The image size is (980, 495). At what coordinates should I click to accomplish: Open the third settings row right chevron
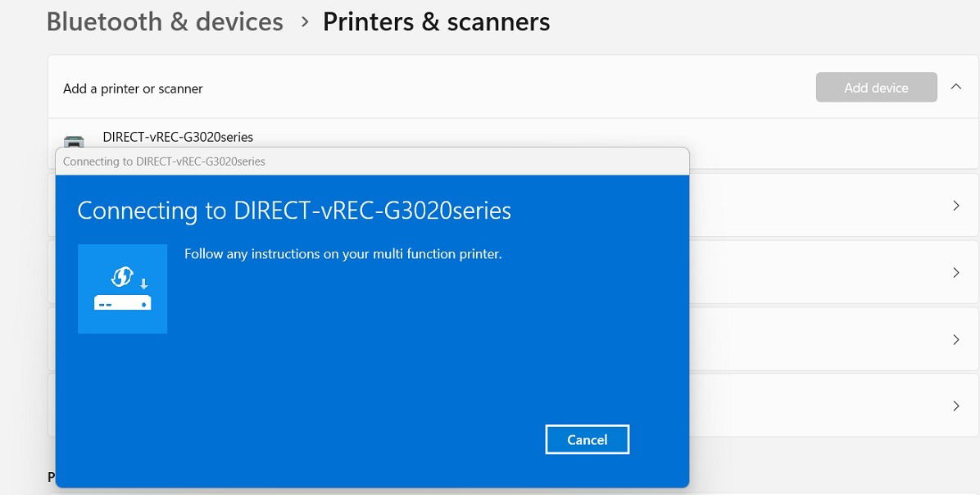point(955,339)
